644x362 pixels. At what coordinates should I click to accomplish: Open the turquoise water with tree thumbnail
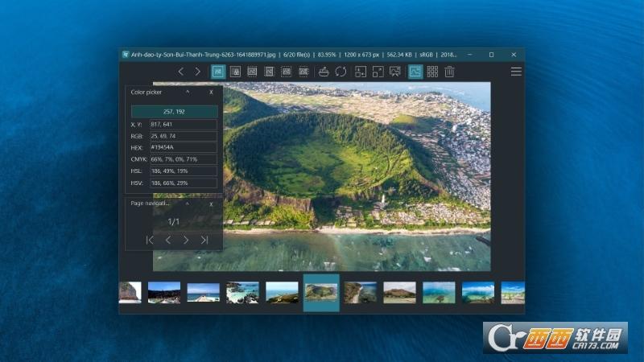click(439, 293)
